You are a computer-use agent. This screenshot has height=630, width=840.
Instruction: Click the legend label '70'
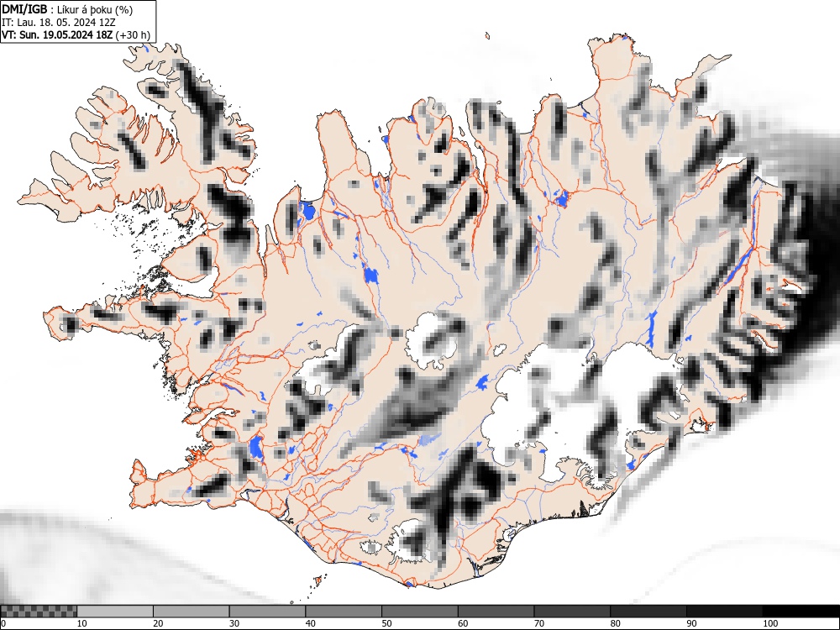point(539,623)
